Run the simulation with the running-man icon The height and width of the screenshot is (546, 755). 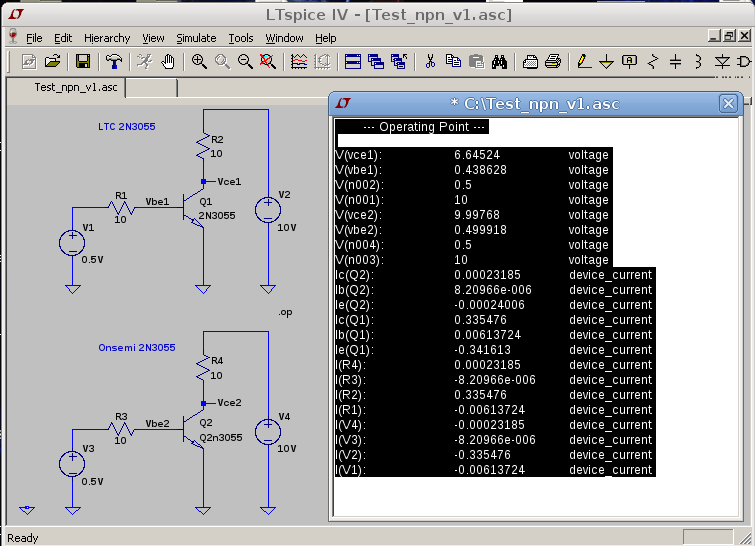point(144,62)
